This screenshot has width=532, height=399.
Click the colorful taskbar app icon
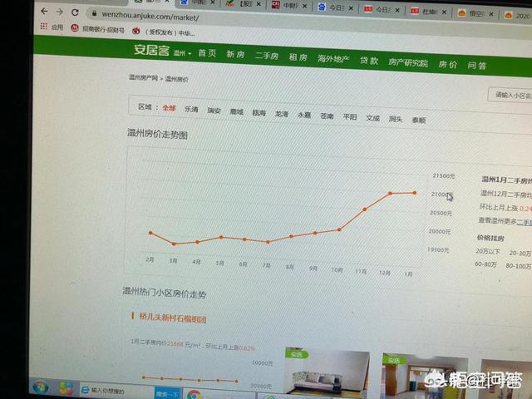tap(66, 388)
